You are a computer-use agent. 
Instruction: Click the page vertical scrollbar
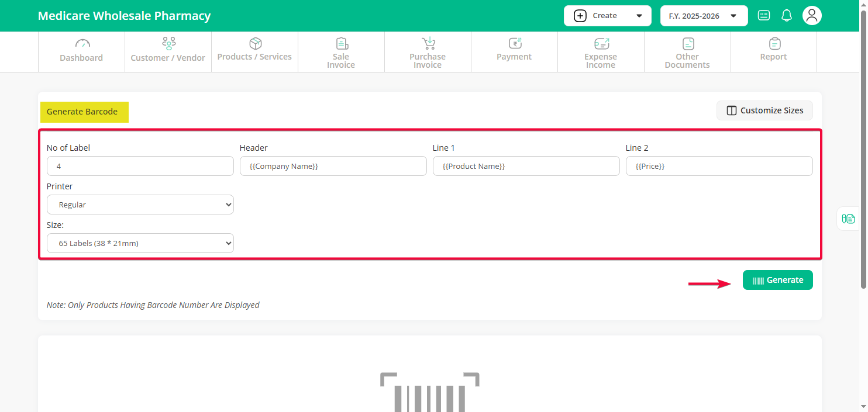pos(863,146)
